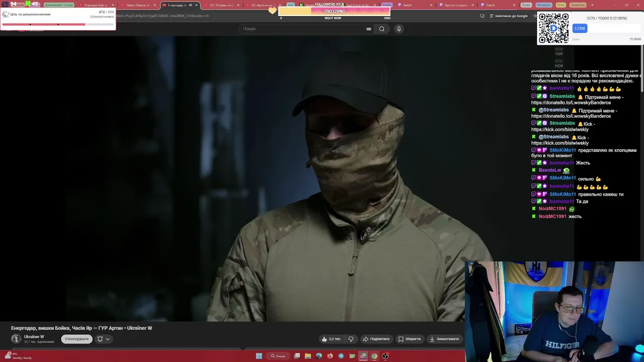Screen dimensions: 644x362
Task: Open the Dota2 bookmark
Action: coord(526,5)
